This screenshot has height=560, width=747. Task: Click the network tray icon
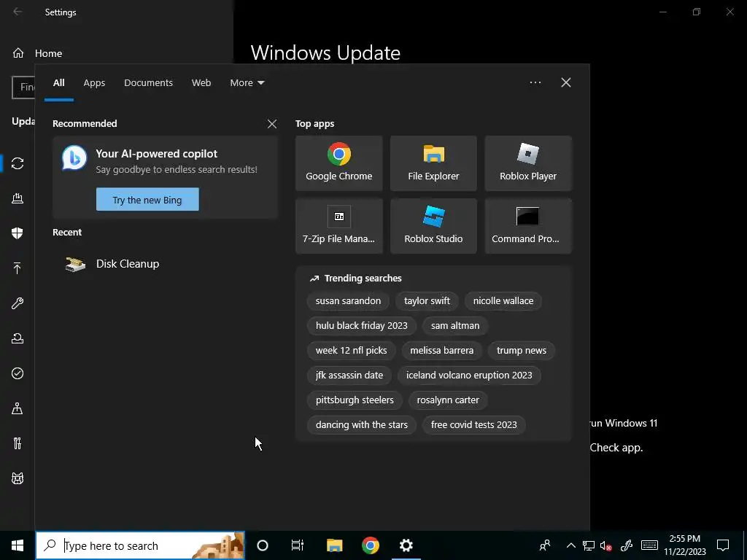pyautogui.click(x=589, y=545)
